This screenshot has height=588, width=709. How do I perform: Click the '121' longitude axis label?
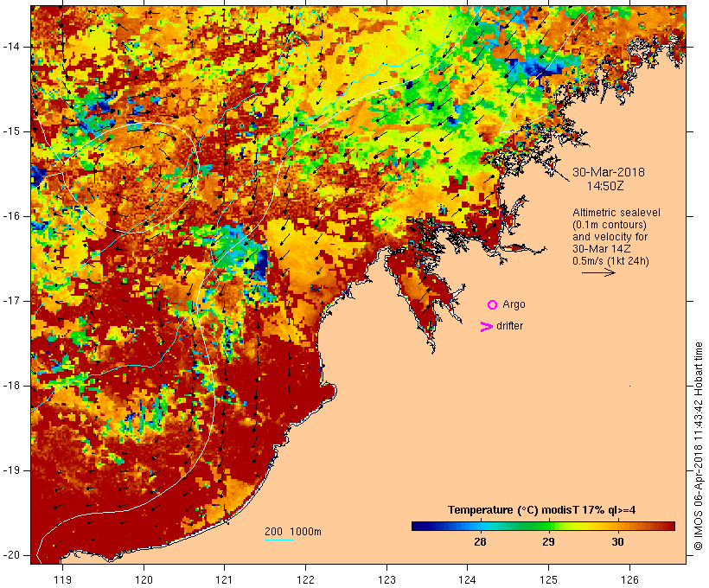click(x=224, y=579)
